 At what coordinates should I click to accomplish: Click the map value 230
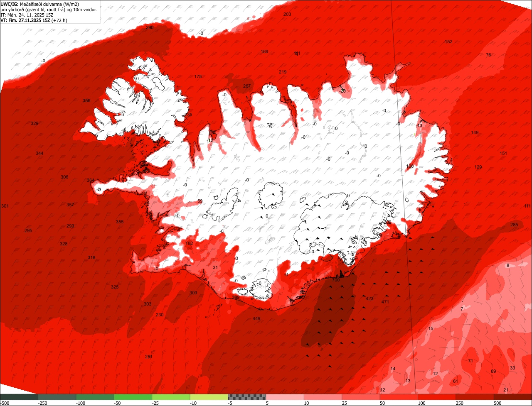point(160,315)
